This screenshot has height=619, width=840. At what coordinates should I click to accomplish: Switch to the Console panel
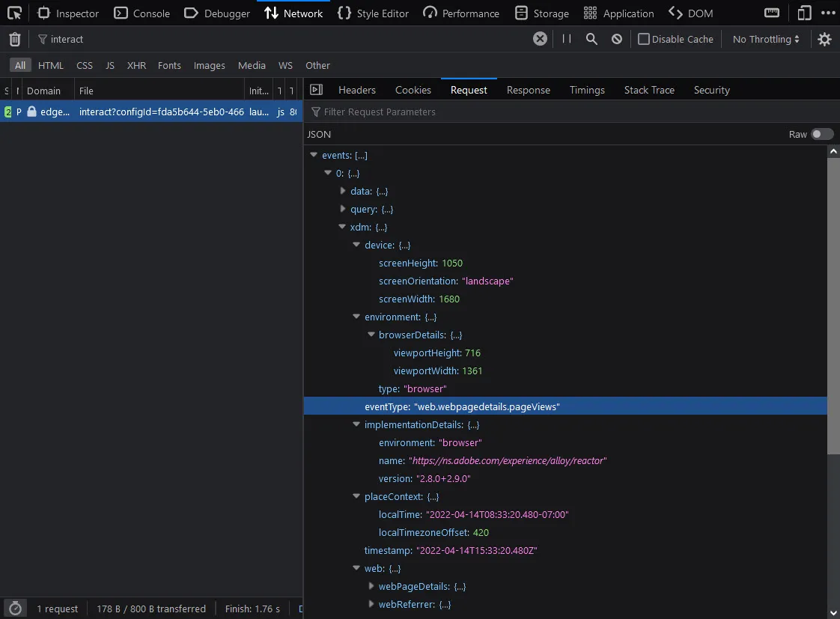tap(142, 13)
